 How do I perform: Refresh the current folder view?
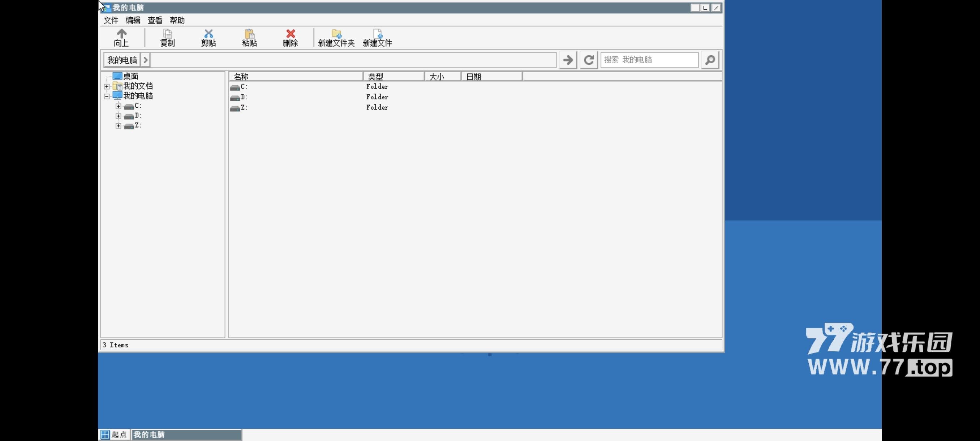pos(589,60)
